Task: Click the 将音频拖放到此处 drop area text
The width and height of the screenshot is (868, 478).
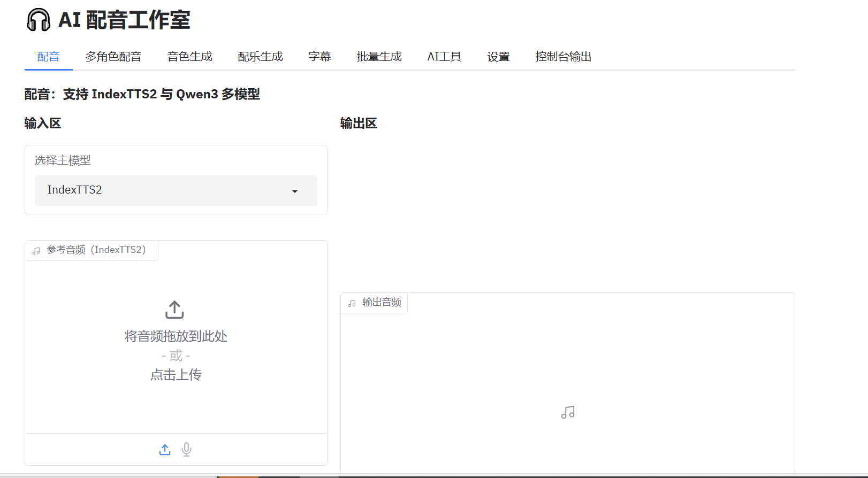Action: (176, 336)
